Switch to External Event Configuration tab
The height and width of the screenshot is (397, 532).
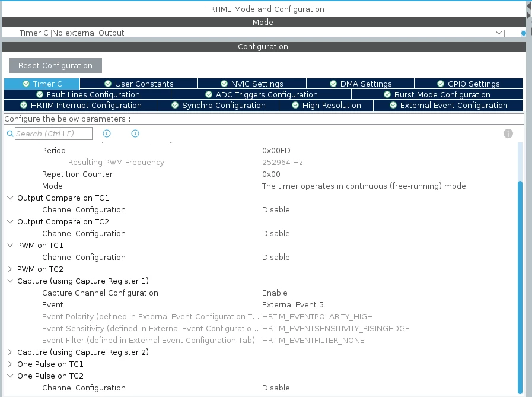click(448, 105)
